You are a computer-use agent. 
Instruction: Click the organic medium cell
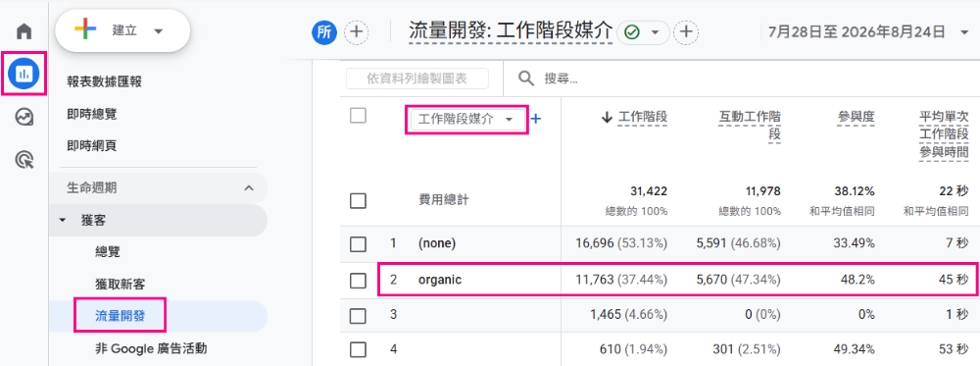[440, 281]
